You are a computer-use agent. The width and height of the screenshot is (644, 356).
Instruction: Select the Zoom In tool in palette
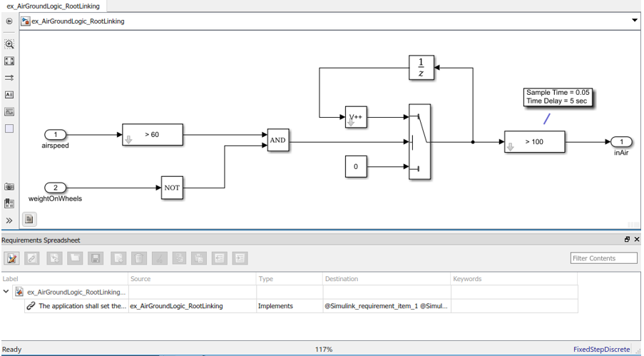pos(9,44)
